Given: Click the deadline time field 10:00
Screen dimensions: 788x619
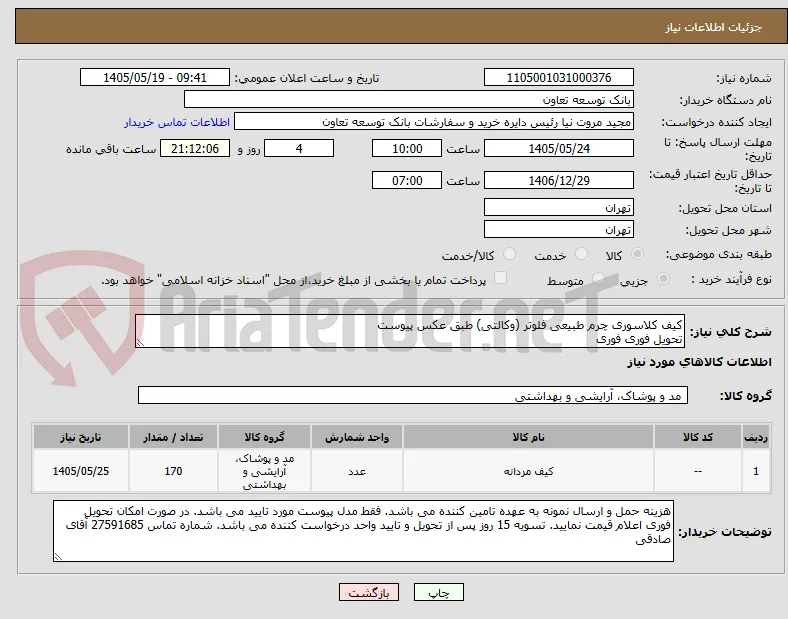Looking at the screenshot, I should click(x=407, y=149).
